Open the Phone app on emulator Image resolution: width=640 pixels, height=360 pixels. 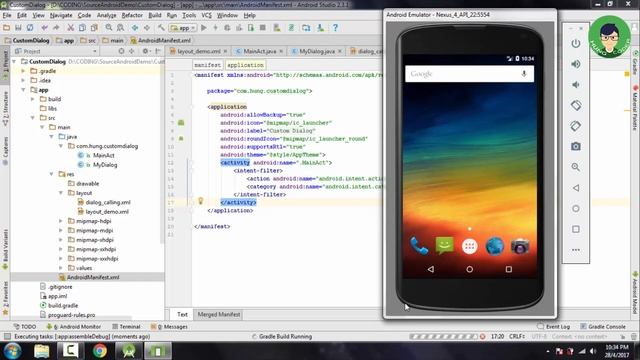[x=419, y=246]
